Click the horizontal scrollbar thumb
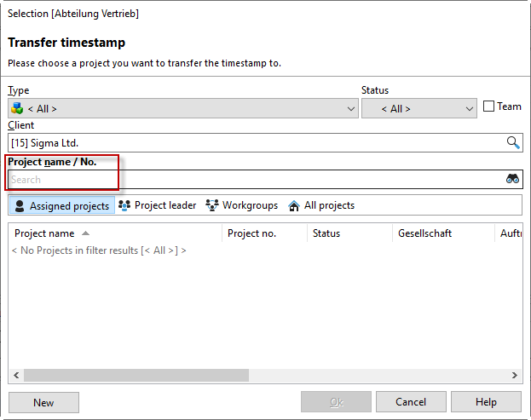This screenshot has height=420, width=531. [x=136, y=376]
